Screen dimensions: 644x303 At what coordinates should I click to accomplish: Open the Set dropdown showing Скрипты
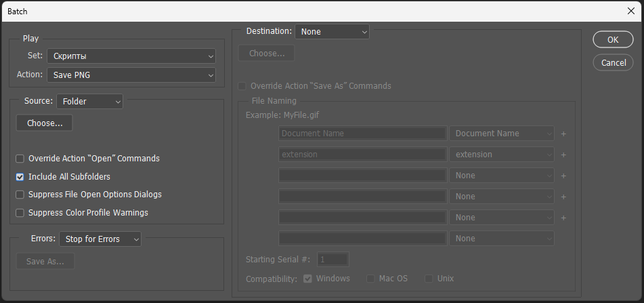(131, 56)
